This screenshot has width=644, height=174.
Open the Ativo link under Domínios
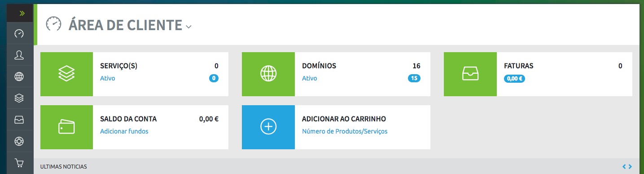310,78
